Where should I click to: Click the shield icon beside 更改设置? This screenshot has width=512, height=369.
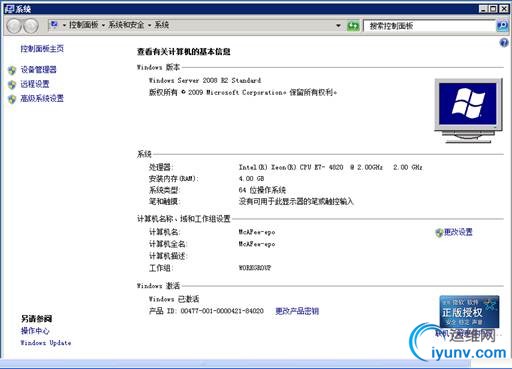coord(439,233)
